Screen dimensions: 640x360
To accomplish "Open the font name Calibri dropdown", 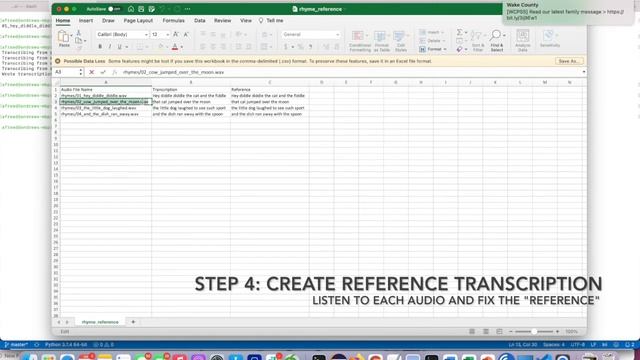I will [x=146, y=35].
